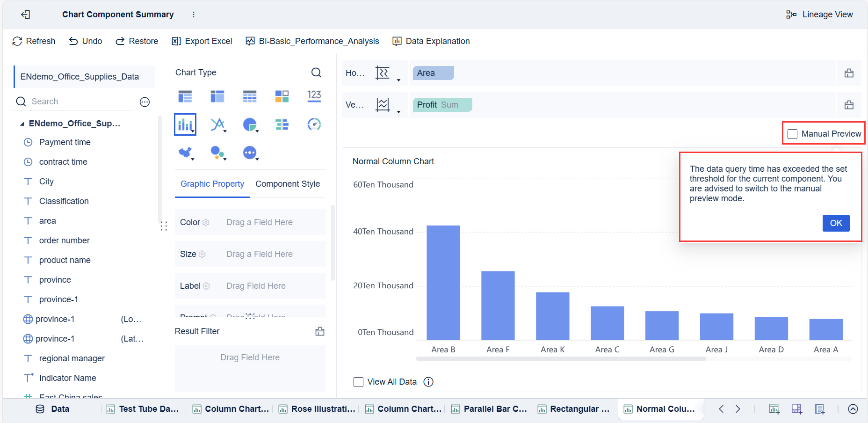Select the map chart type icon
The image size is (868, 423).
click(x=185, y=153)
